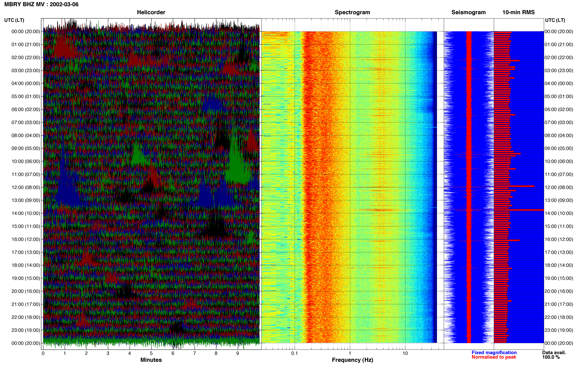Click right-side time label "16:00 (12:00)"

(x=559, y=239)
